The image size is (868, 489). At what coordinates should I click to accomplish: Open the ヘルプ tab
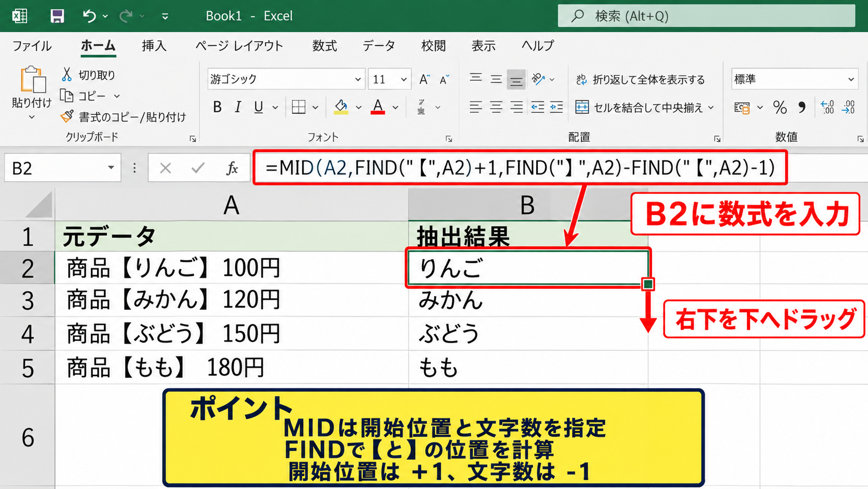pyautogui.click(x=538, y=46)
